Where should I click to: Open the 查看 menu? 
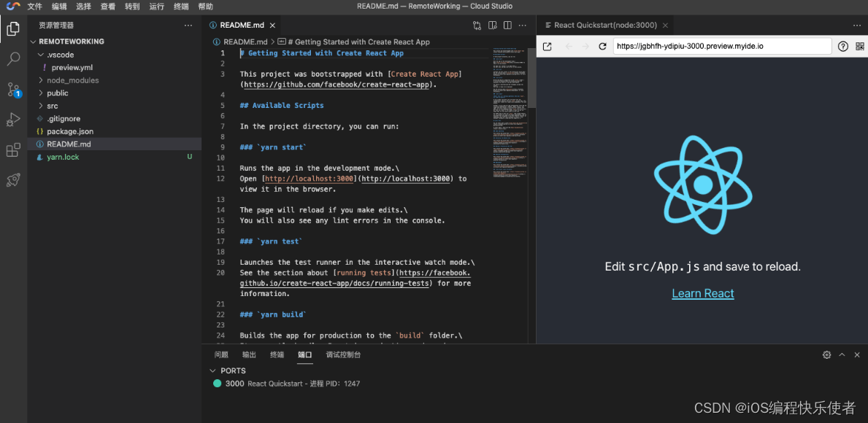click(108, 7)
